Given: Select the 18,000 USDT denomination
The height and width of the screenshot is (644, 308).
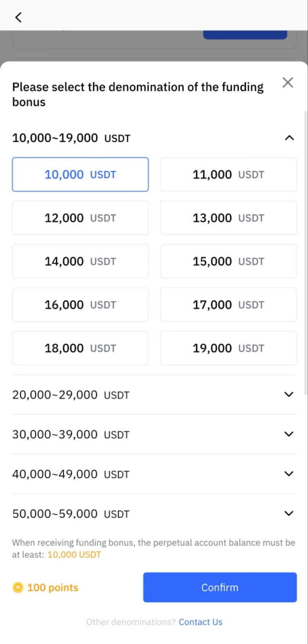Looking at the screenshot, I should coord(80,348).
